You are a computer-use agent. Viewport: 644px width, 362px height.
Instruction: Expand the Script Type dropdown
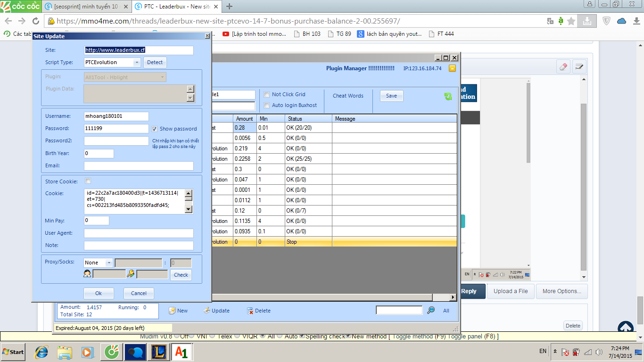coord(137,62)
